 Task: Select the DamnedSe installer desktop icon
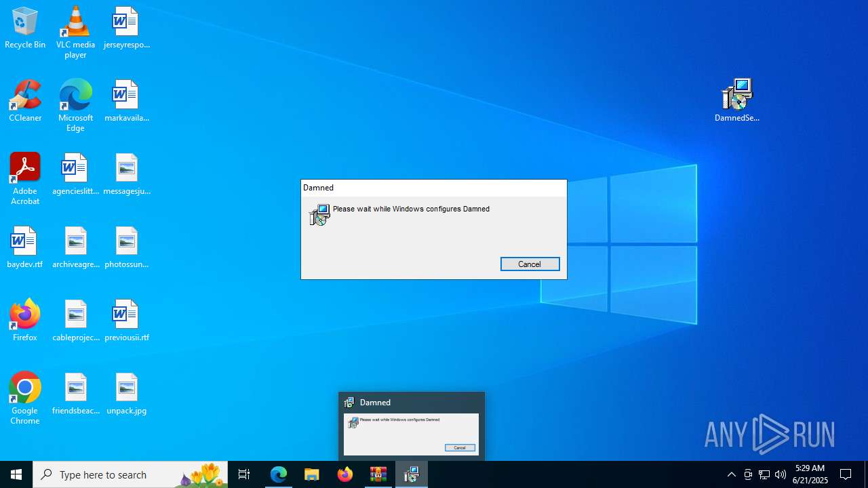pos(737,100)
